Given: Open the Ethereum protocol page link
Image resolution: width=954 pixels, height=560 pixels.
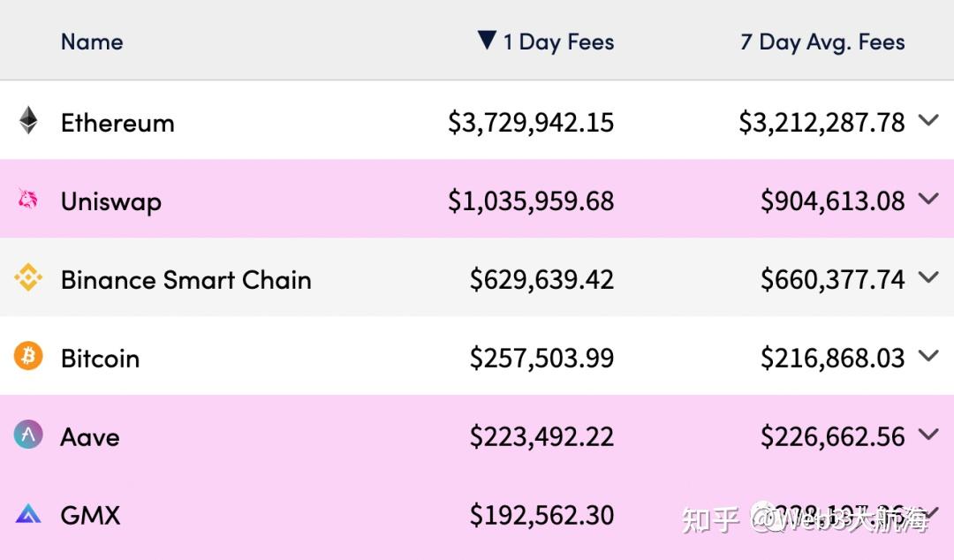Looking at the screenshot, I should pos(117,123).
